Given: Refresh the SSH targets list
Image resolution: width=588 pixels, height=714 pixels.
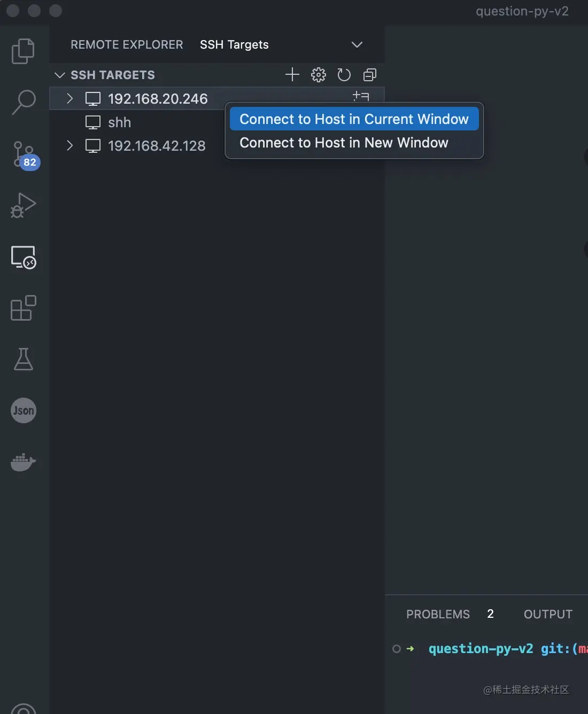Looking at the screenshot, I should click(x=344, y=75).
